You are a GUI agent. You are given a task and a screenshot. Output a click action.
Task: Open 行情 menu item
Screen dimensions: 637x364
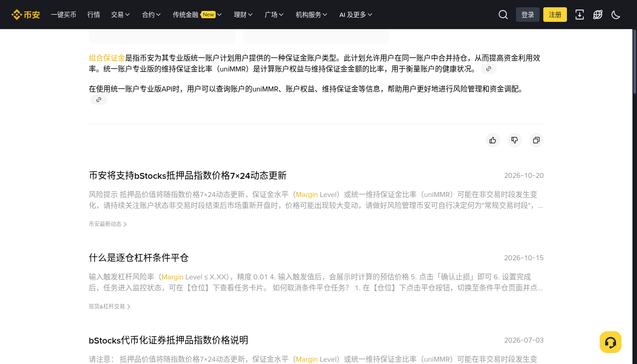[94, 15]
